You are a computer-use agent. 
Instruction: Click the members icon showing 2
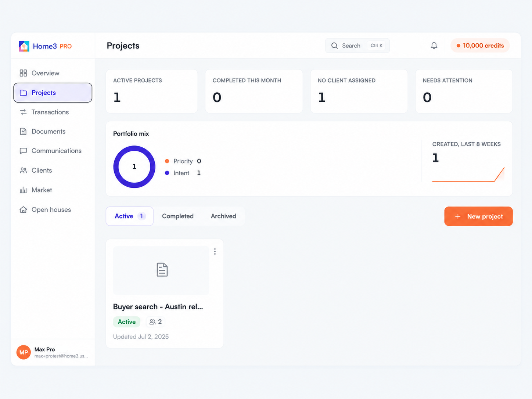[152, 322]
